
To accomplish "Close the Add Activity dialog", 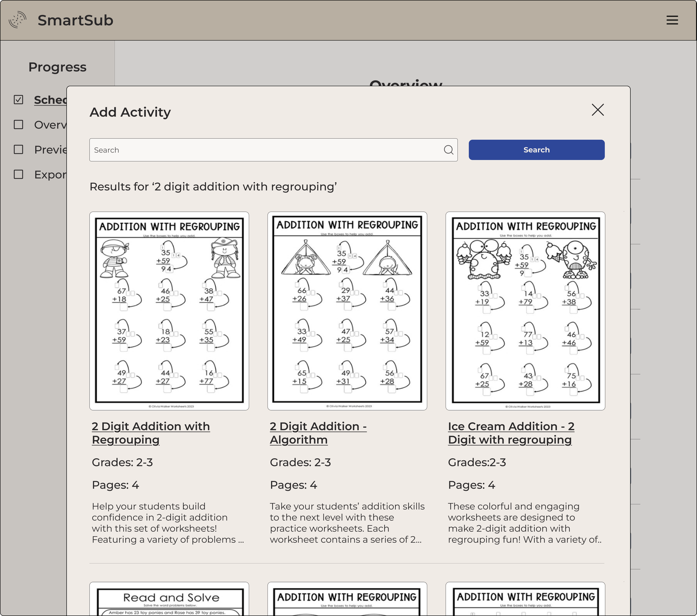I will coord(597,110).
